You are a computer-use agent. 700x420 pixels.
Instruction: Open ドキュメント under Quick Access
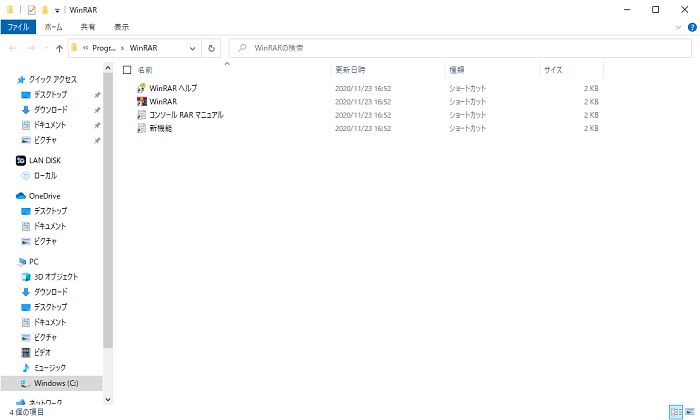(x=50, y=125)
